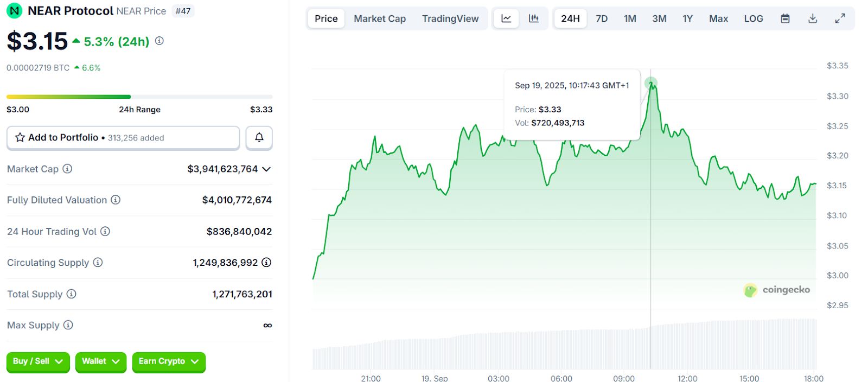This screenshot has width=868, height=382.
Task: Select the 24H time range
Action: point(570,18)
